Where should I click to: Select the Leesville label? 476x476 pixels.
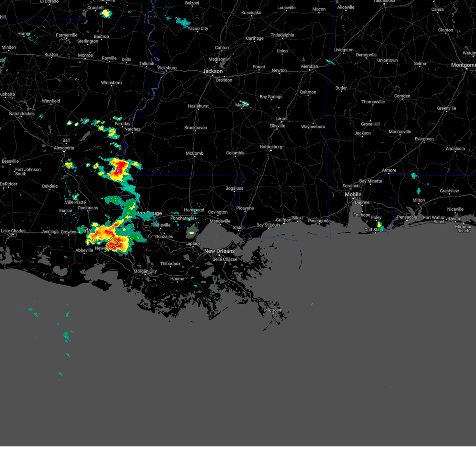pyautogui.click(x=10, y=161)
